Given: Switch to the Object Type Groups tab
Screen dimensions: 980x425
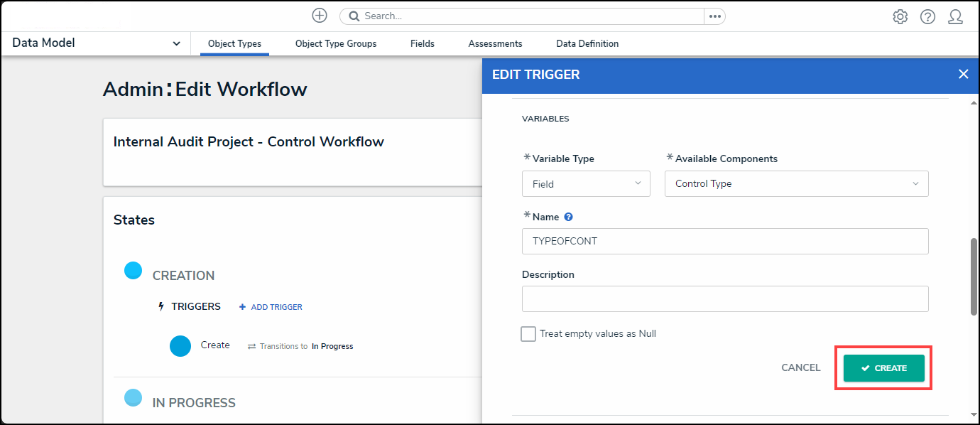Looking at the screenshot, I should [336, 44].
